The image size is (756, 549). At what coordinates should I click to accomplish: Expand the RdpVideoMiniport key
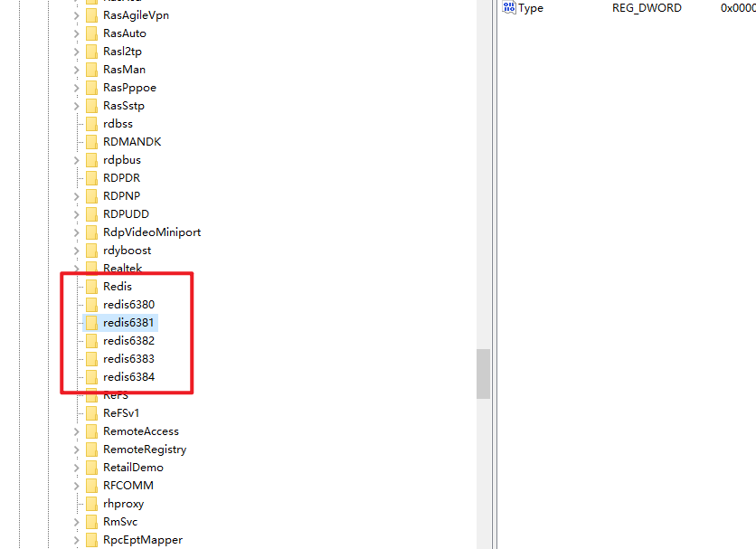pyautogui.click(x=76, y=232)
